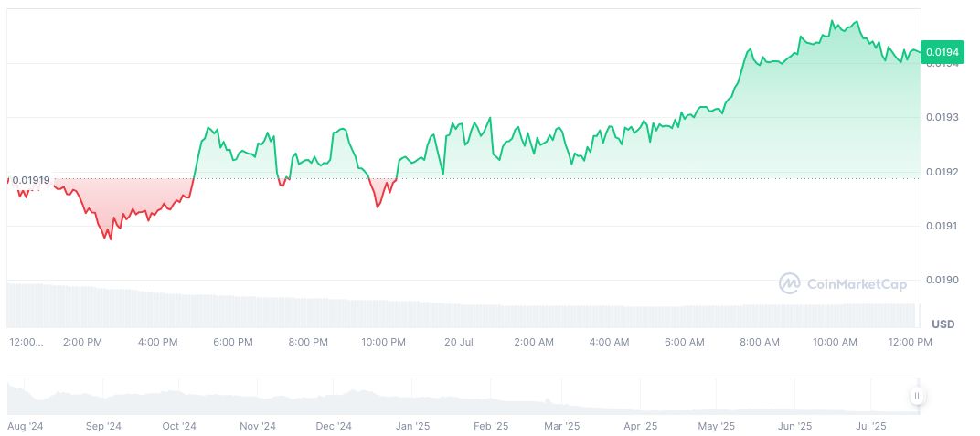Grab the range selector handle at right
980x436 pixels.
[x=917, y=396]
